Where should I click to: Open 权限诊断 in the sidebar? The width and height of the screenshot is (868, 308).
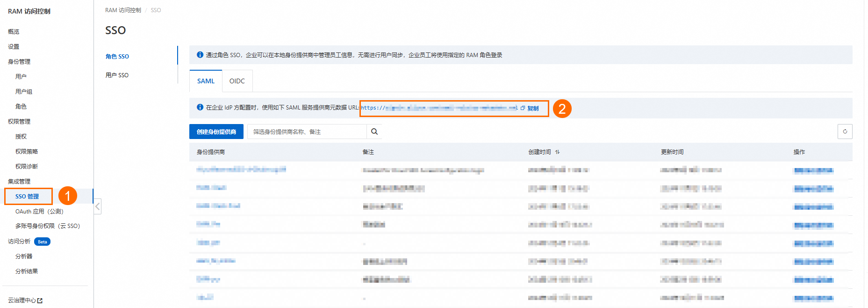point(27,167)
